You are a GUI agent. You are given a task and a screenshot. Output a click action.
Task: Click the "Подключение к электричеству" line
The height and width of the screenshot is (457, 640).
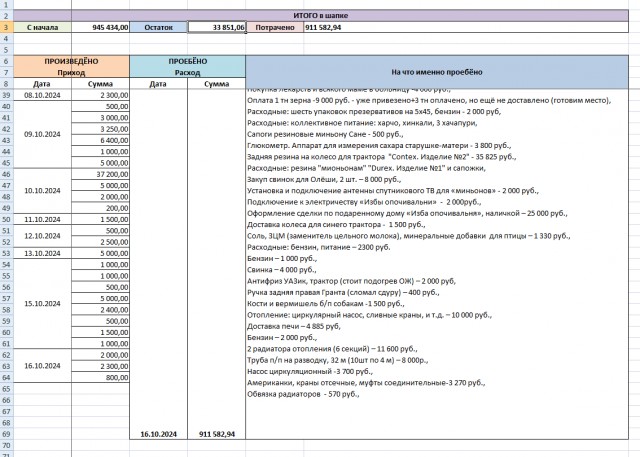tap(364, 202)
